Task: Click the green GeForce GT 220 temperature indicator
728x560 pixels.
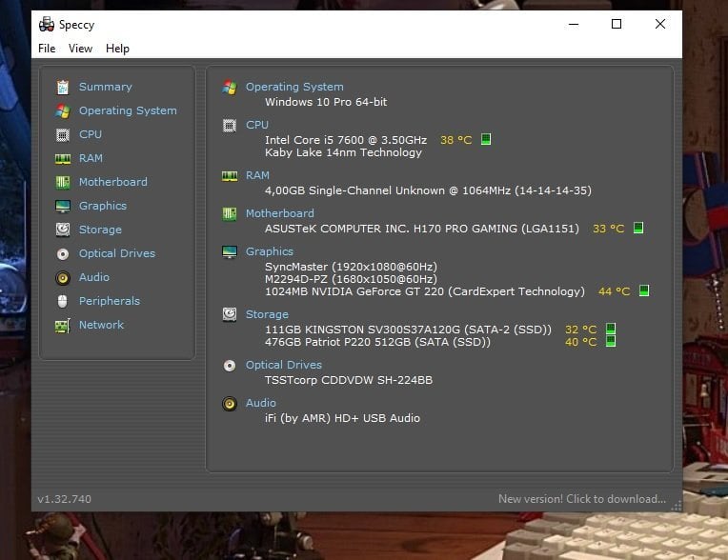Action: 644,290
